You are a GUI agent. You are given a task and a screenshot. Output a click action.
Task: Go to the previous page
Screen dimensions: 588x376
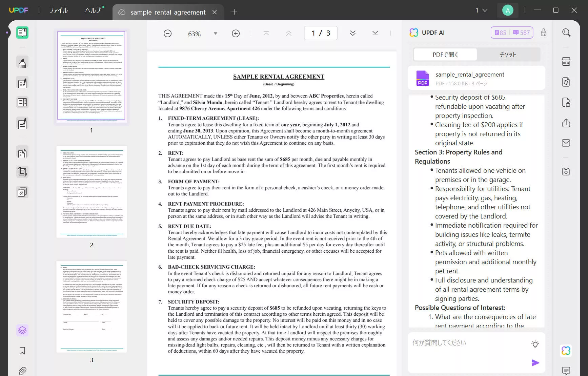pyautogui.click(x=289, y=33)
